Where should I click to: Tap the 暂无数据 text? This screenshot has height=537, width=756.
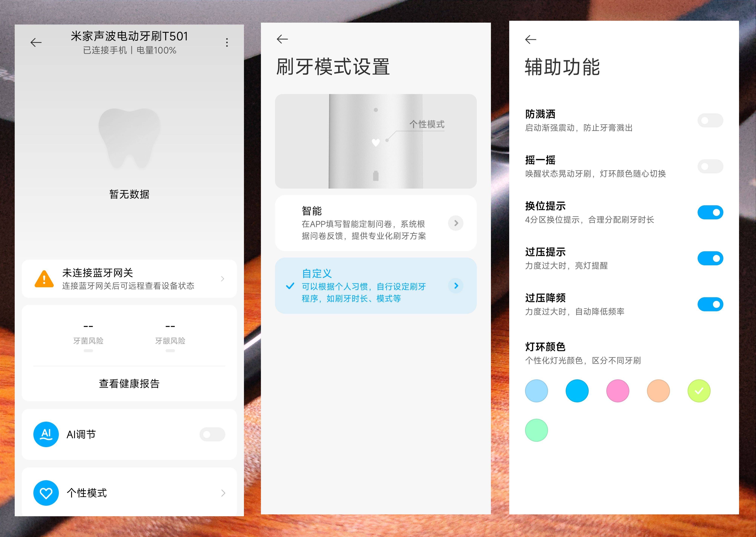tap(129, 194)
